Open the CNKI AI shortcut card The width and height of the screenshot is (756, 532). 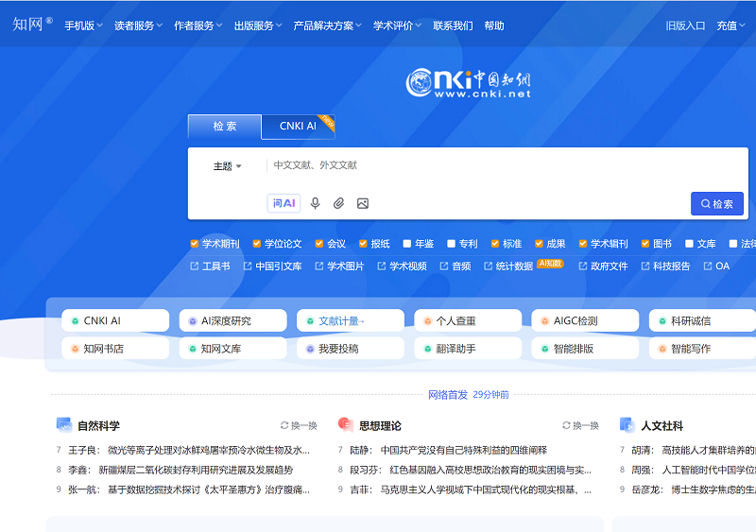[115, 320]
